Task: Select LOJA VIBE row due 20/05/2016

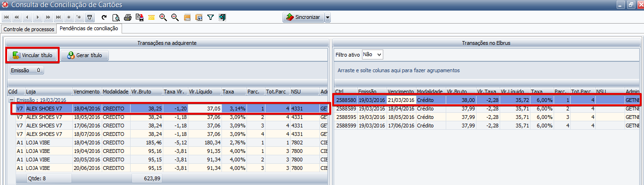Action: tap(171, 159)
